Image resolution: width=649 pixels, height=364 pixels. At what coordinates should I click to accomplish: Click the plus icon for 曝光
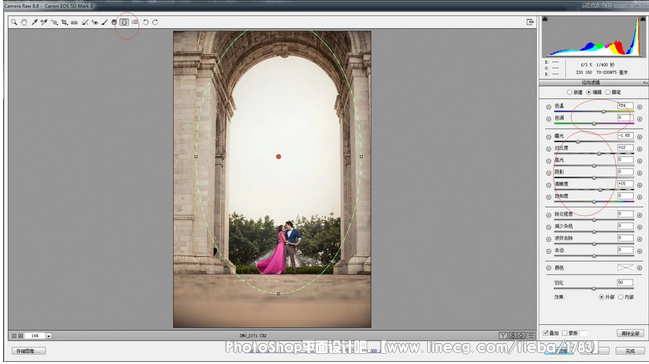point(639,137)
